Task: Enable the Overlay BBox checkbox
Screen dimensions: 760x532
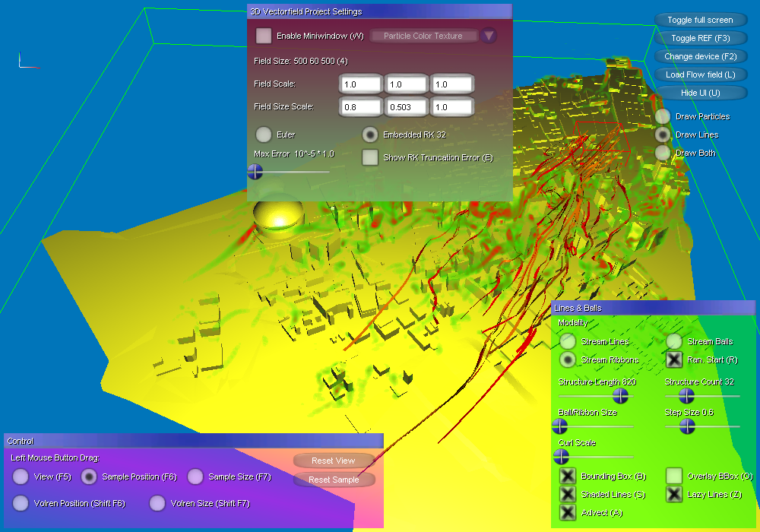Action: point(674,477)
